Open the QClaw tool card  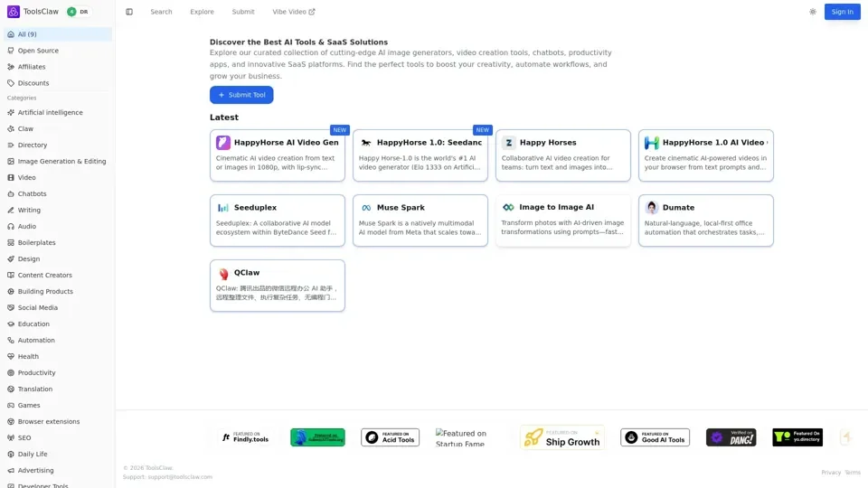click(278, 286)
